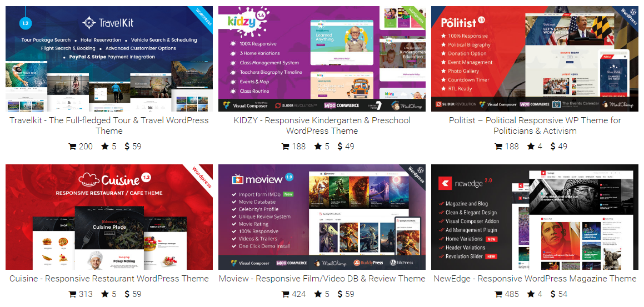Click the star rating icon under KIDZY
Screen dimensions: 644x307
(318, 146)
